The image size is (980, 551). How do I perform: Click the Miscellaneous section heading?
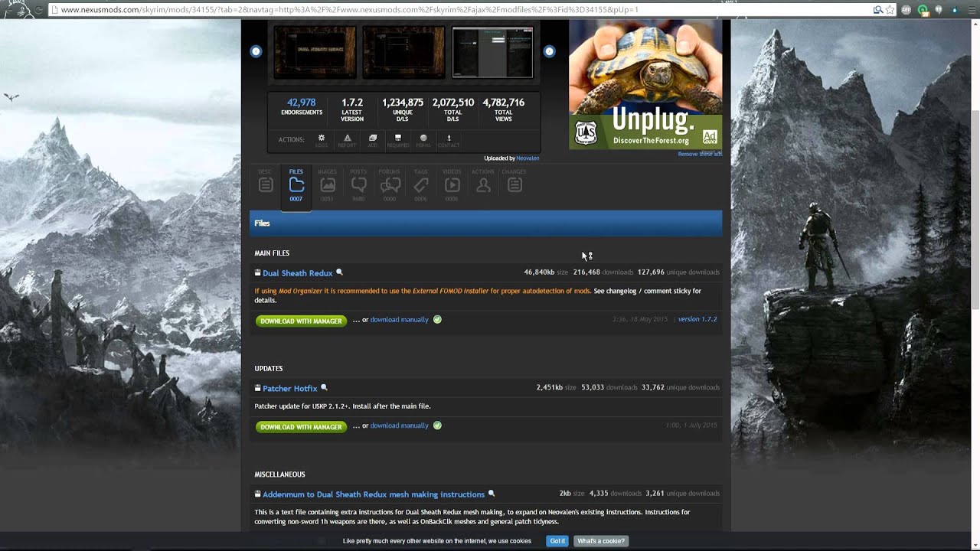click(279, 474)
